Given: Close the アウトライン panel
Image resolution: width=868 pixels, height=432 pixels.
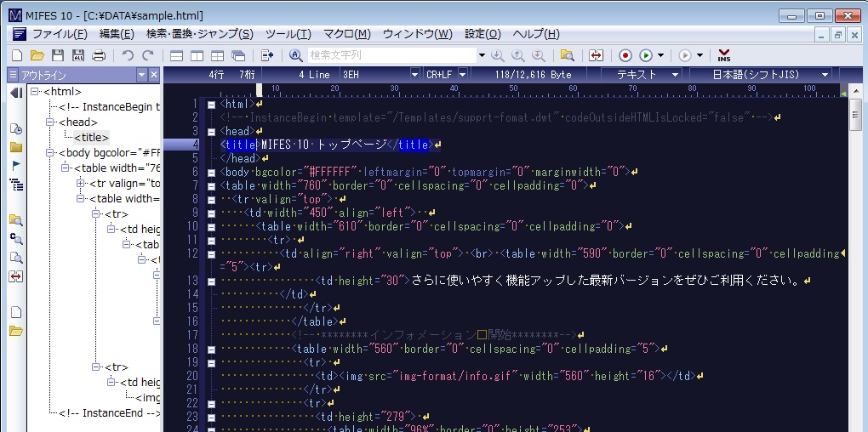Looking at the screenshot, I should [154, 75].
